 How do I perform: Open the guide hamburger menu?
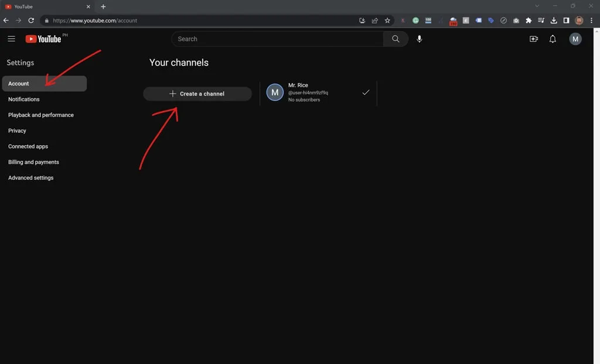point(11,39)
